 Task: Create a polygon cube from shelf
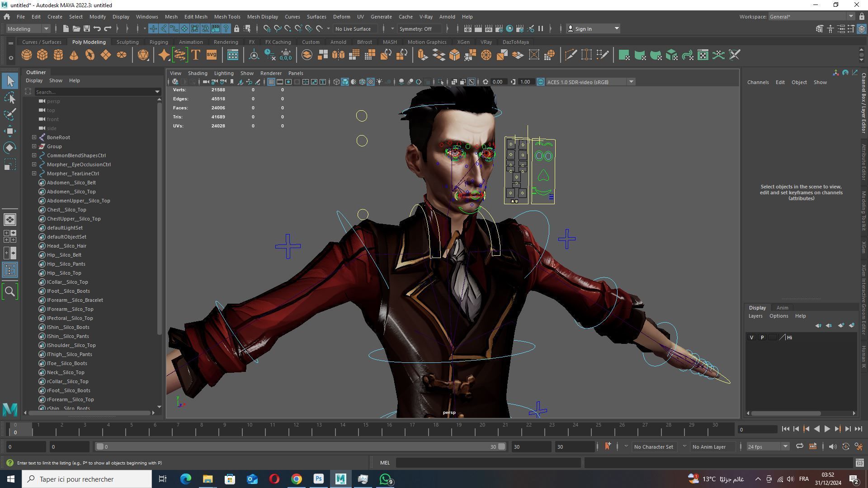click(x=42, y=55)
